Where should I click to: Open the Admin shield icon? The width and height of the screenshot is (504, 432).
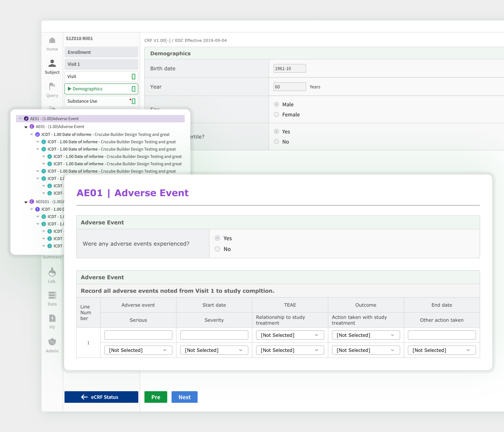tap(52, 342)
